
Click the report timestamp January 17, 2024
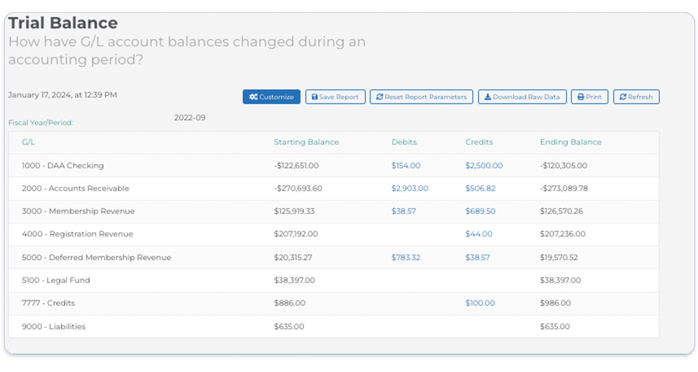tap(62, 95)
